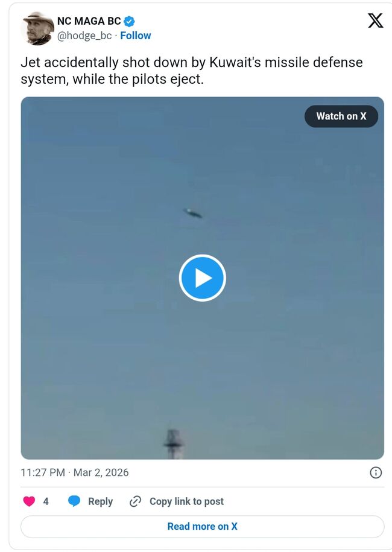Click the NC MAGA BC profile avatar
Image resolution: width=392 pixels, height=552 pixels.
[37, 28]
